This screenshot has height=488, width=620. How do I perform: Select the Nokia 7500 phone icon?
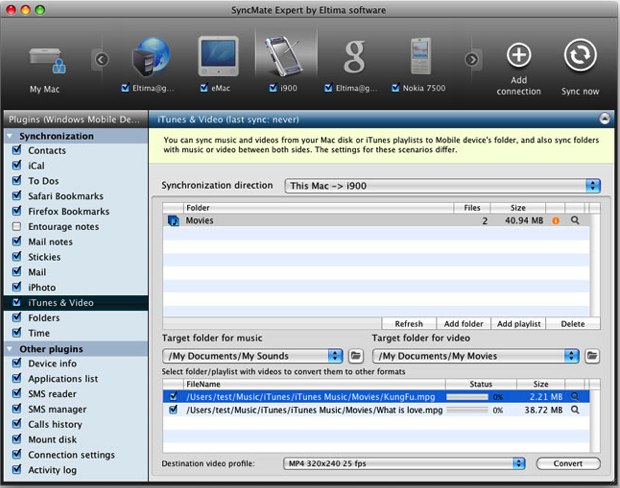click(x=420, y=56)
